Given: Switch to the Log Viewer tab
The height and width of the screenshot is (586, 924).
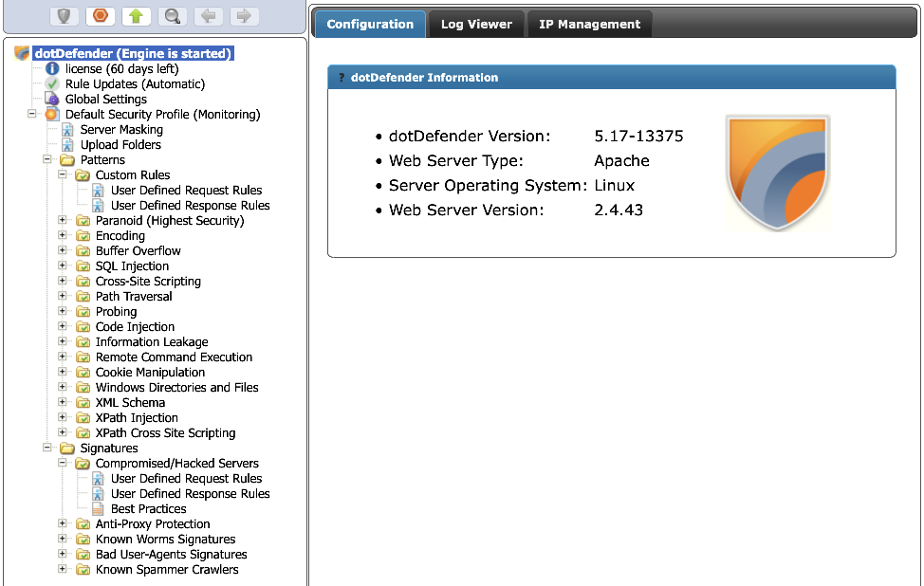Looking at the screenshot, I should (x=476, y=24).
